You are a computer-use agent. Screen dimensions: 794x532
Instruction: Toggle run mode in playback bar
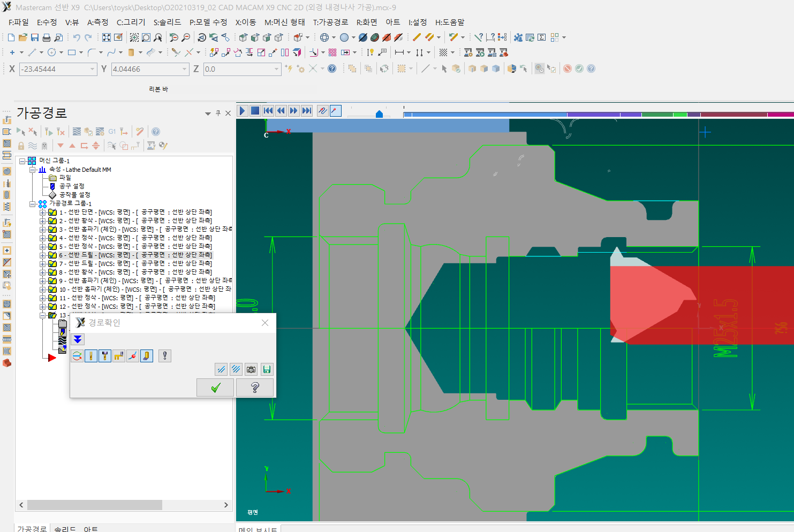tap(336, 111)
